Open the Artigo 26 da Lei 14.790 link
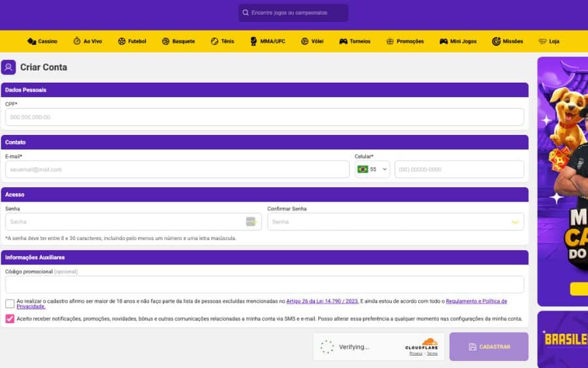The image size is (588, 368). (x=323, y=301)
